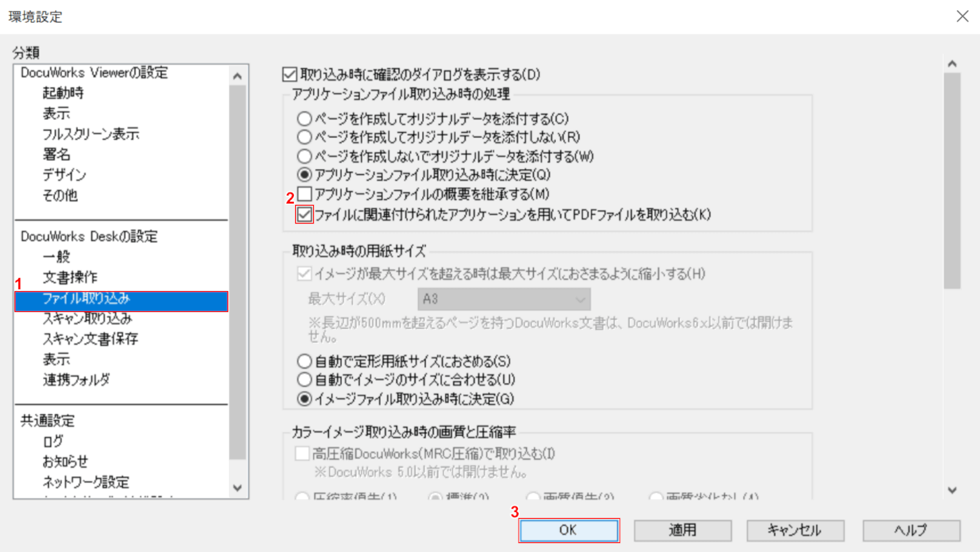Select ページを作成してオリジナルデータを添付する radio
Screen dimensions: 980x552
coord(303,118)
